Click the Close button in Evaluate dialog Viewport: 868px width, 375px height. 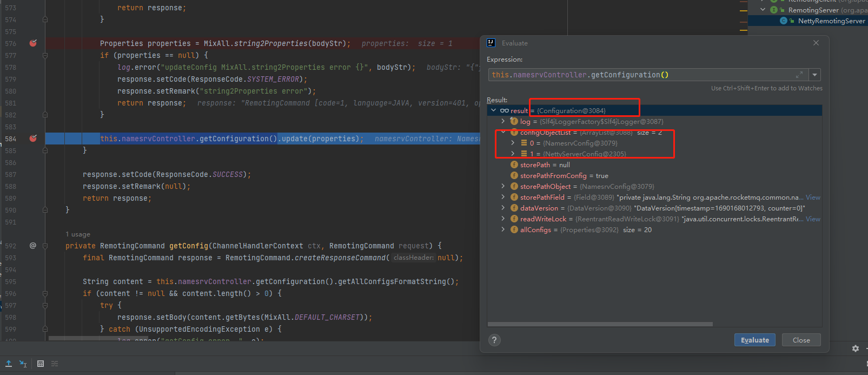point(801,340)
